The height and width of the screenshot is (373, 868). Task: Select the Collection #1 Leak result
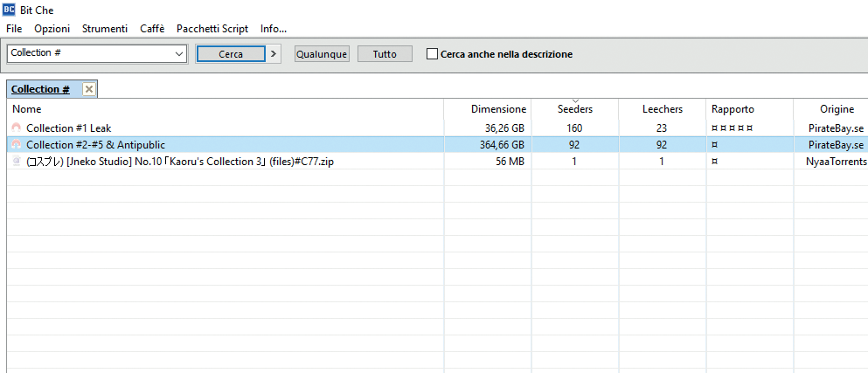(69, 128)
